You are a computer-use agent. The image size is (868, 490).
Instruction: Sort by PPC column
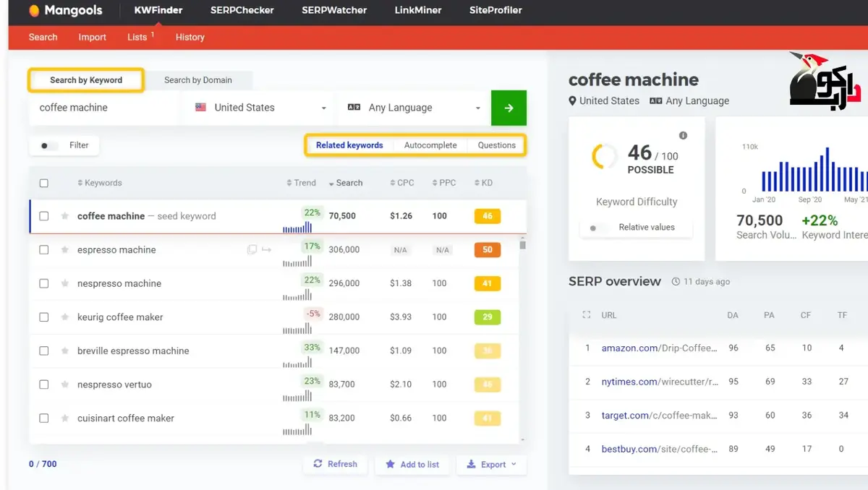coord(444,183)
